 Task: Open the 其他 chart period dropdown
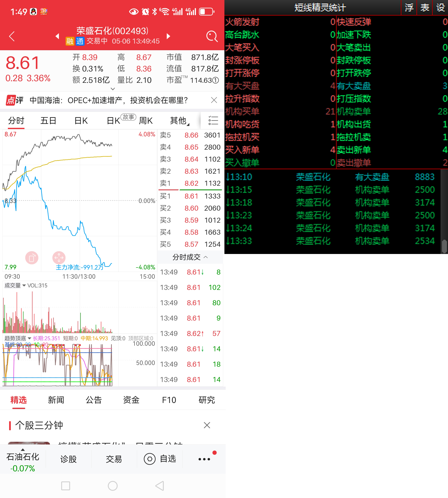coord(179,121)
